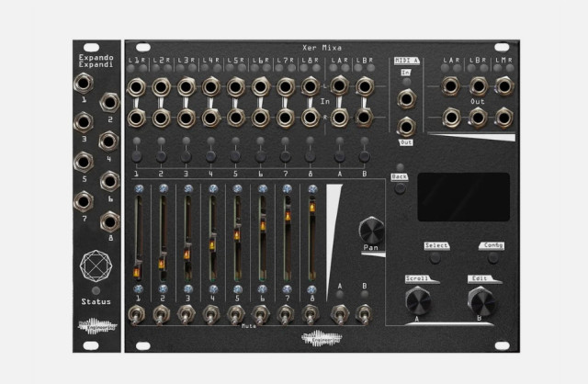Push the Back button
The width and height of the screenshot is (588, 384).
(401, 188)
